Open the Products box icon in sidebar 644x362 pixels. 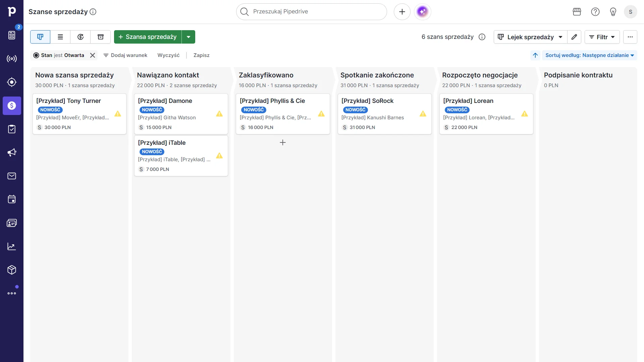tap(12, 269)
